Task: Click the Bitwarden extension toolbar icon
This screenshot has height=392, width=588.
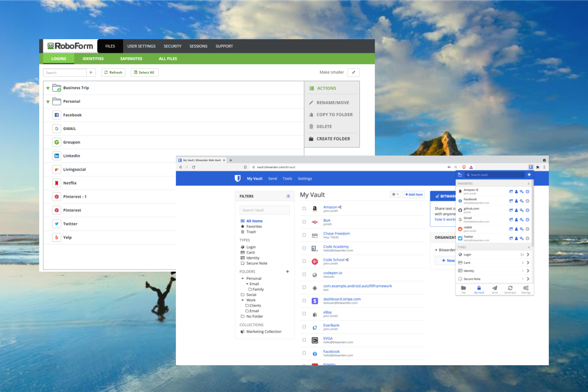Action: click(531, 167)
